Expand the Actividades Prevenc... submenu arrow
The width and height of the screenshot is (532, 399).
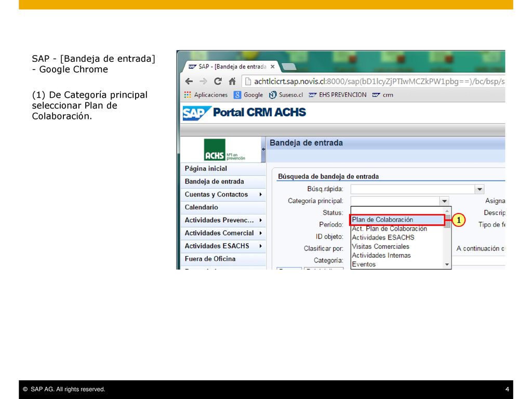261,220
